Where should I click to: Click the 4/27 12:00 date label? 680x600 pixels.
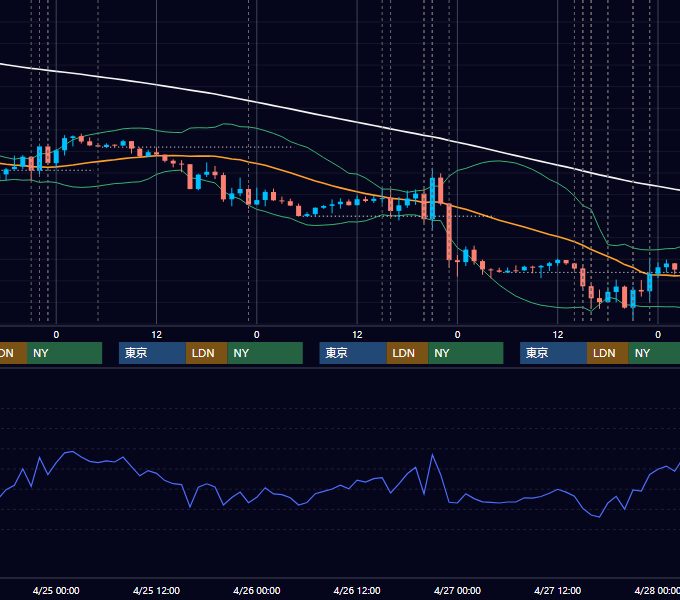558,590
